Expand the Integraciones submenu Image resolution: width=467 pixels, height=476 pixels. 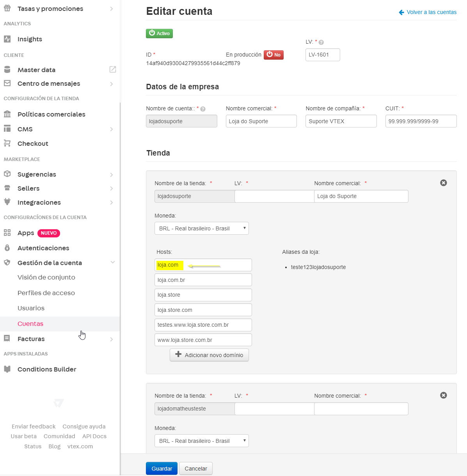pyautogui.click(x=112, y=202)
